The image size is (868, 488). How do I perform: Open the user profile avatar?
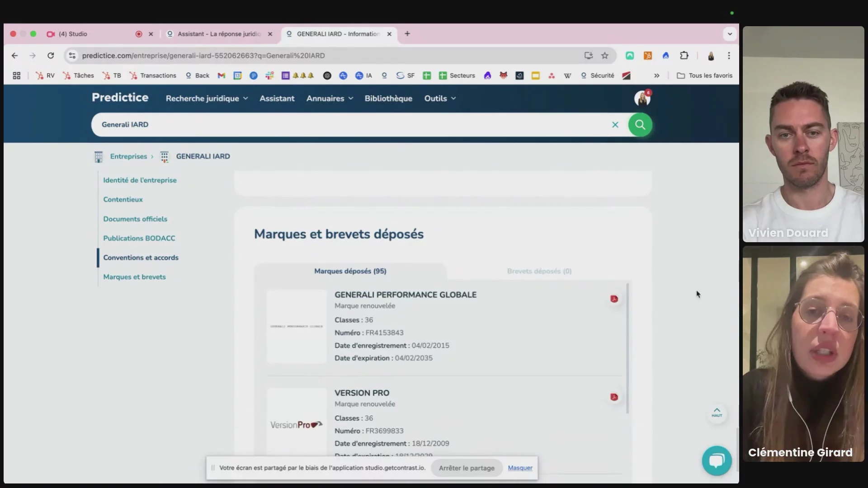click(x=642, y=98)
